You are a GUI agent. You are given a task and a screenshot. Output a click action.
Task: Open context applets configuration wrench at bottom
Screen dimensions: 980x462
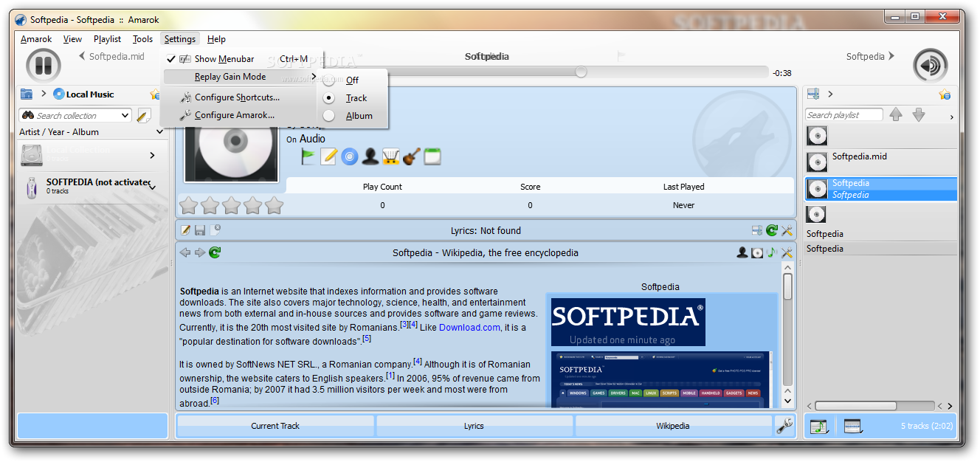pos(784,426)
